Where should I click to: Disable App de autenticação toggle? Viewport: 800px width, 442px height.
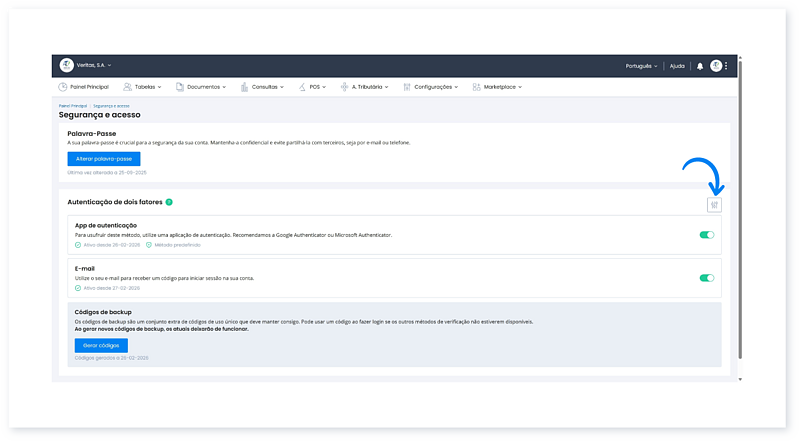click(707, 235)
